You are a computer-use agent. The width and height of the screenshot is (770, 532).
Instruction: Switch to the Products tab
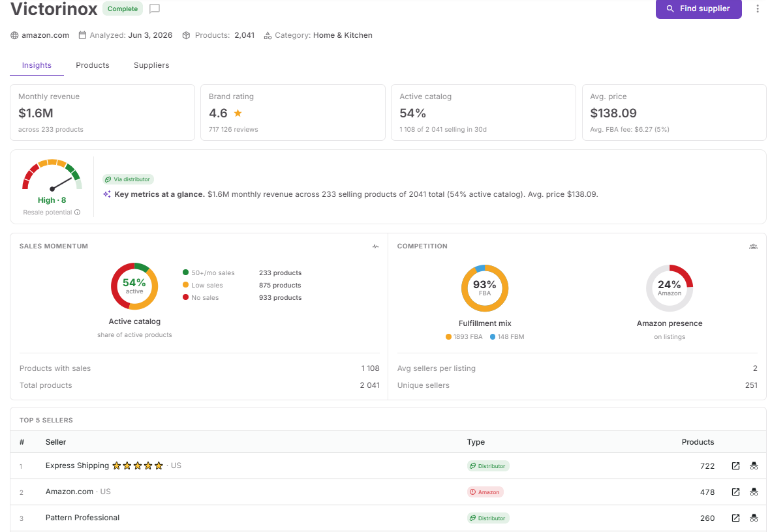92,65
